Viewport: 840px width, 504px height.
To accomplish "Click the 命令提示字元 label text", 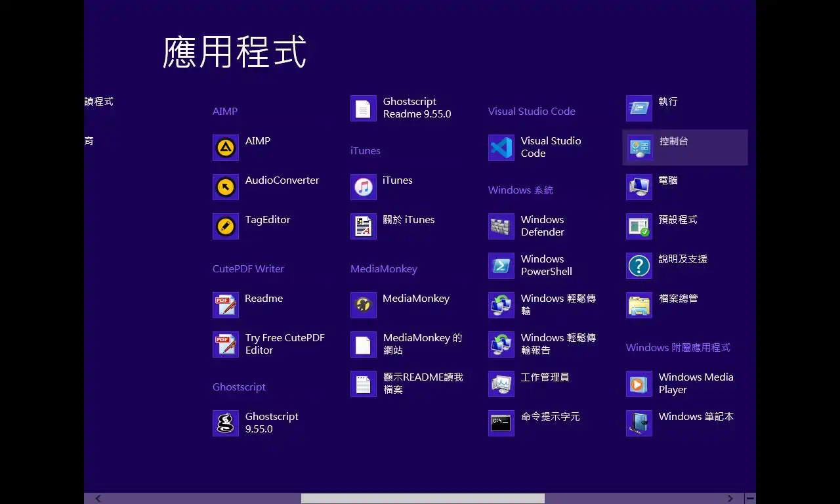I will pos(551,417).
